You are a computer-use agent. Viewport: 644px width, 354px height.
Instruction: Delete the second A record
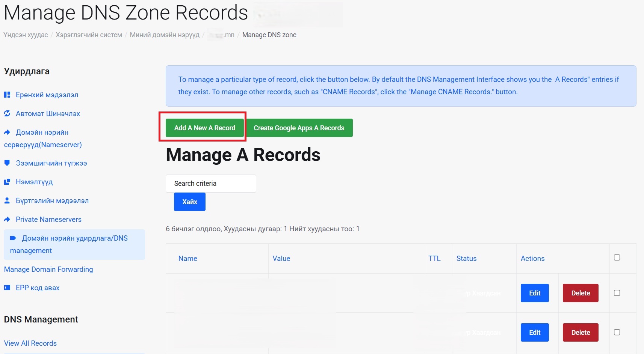tap(581, 333)
